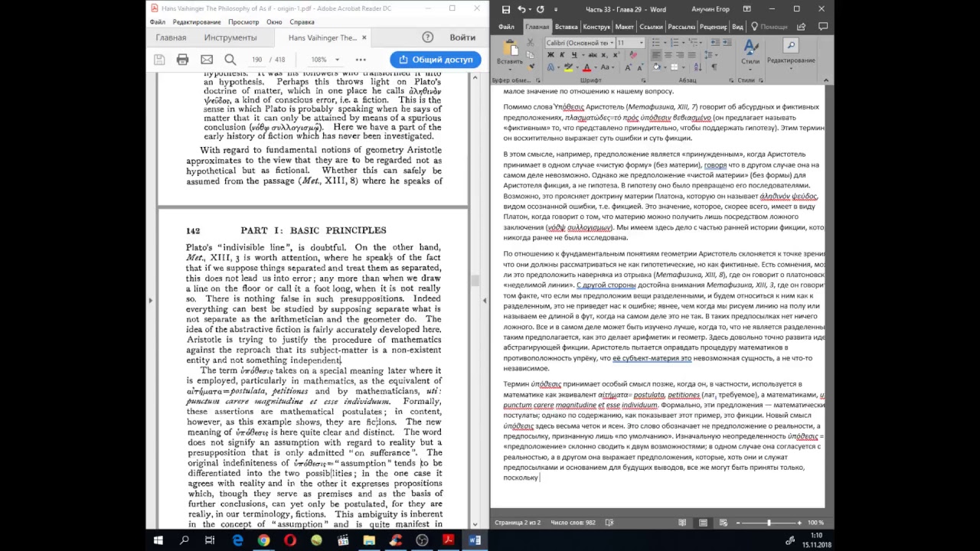Justify paragraph alignment in Word
This screenshot has height=551, width=980.
click(x=692, y=55)
